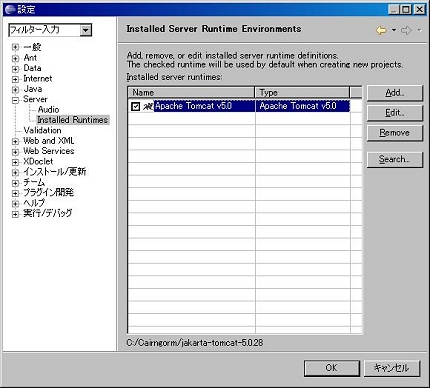Select the Validation tree item

pos(42,130)
